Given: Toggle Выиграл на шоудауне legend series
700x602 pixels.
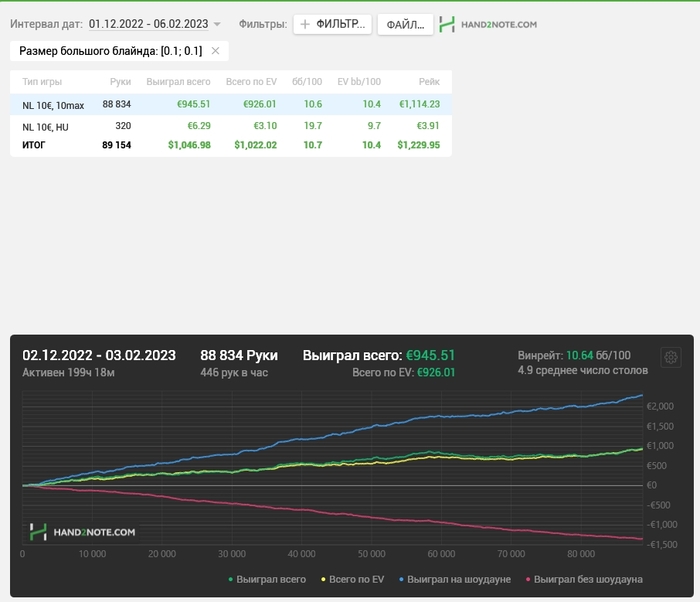Looking at the screenshot, I should (454, 579).
